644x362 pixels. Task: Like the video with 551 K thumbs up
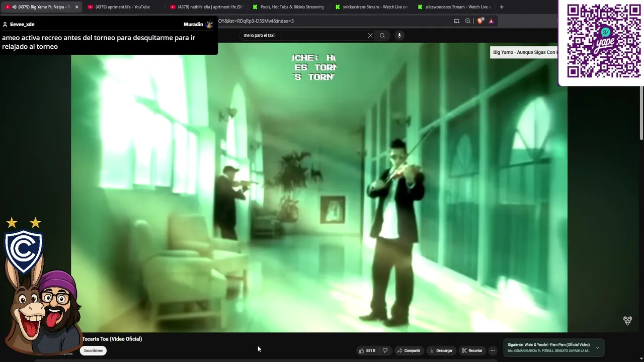(367, 350)
